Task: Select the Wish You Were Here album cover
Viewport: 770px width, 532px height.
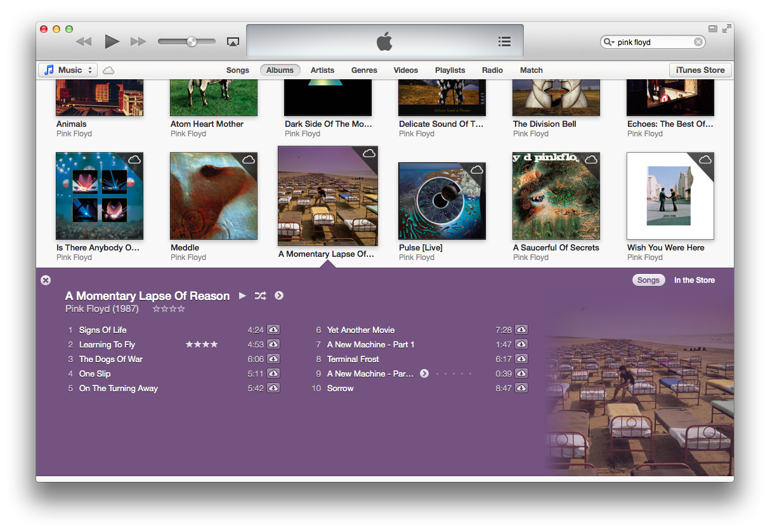Action: click(670, 196)
